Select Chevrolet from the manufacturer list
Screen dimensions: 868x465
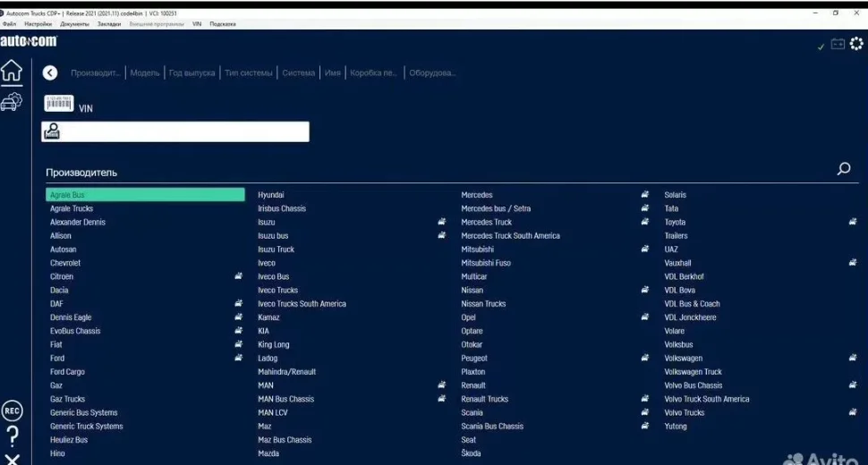click(65, 263)
